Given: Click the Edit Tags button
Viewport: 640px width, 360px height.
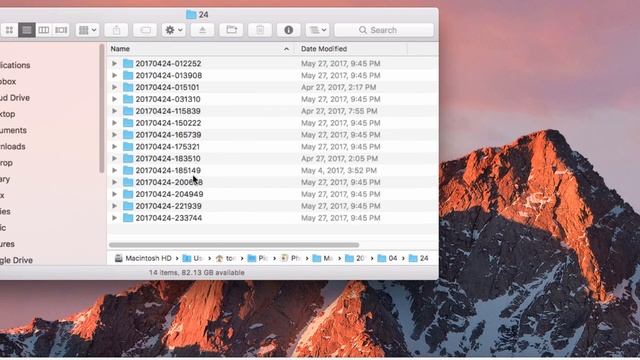Looking at the screenshot, I should pyautogui.click(x=145, y=30).
